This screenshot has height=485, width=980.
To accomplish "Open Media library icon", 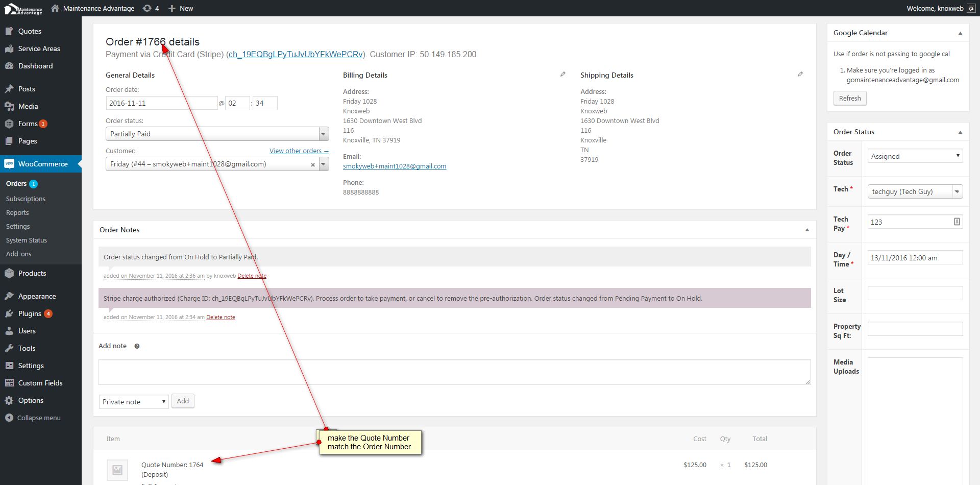I will click(9, 106).
